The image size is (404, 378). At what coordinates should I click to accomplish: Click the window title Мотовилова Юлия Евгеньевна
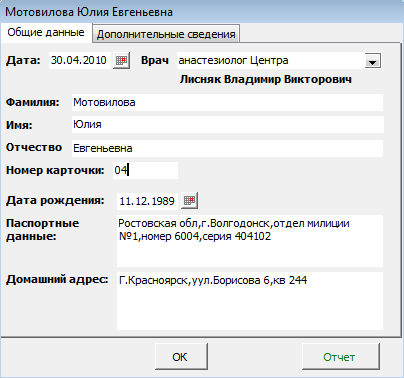click(89, 12)
